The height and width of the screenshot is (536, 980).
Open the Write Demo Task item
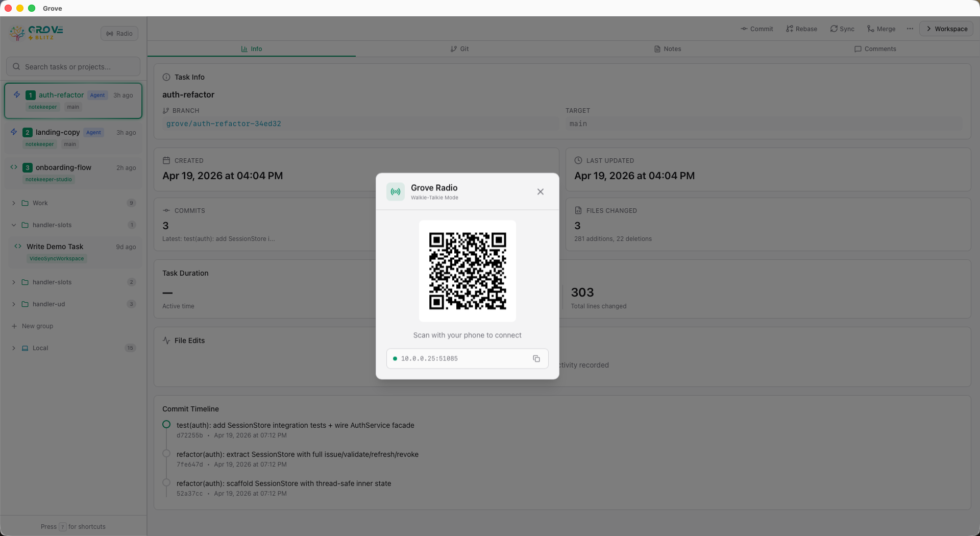[x=76, y=252]
